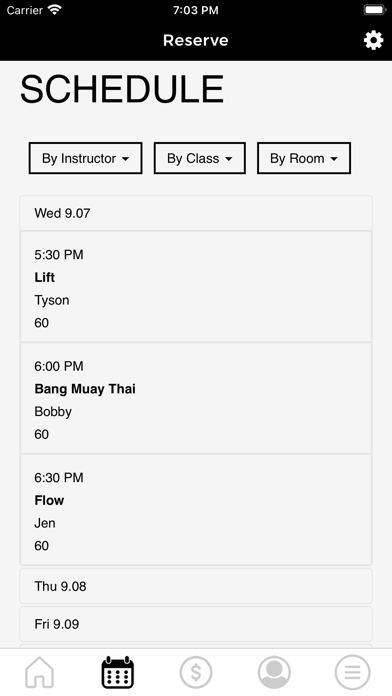Select the 6:30 PM Flow class

click(196, 510)
